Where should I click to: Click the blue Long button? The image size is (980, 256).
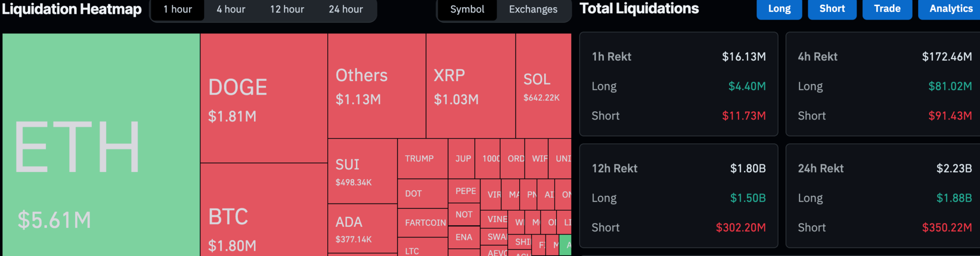pyautogui.click(x=779, y=9)
